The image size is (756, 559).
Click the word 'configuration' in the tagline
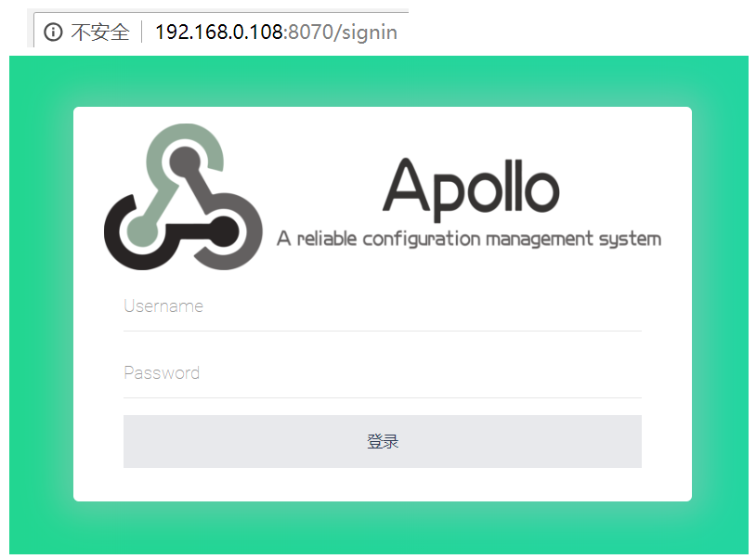(x=422, y=239)
